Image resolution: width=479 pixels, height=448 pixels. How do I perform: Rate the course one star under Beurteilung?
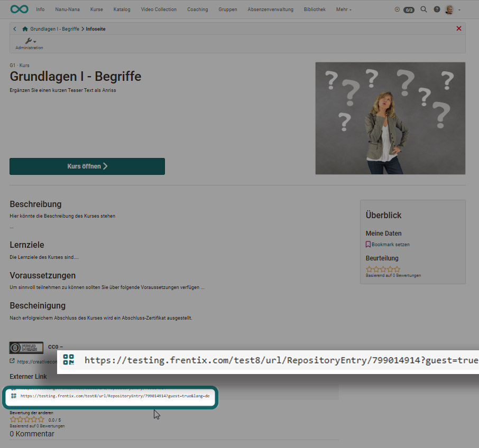(x=369, y=269)
